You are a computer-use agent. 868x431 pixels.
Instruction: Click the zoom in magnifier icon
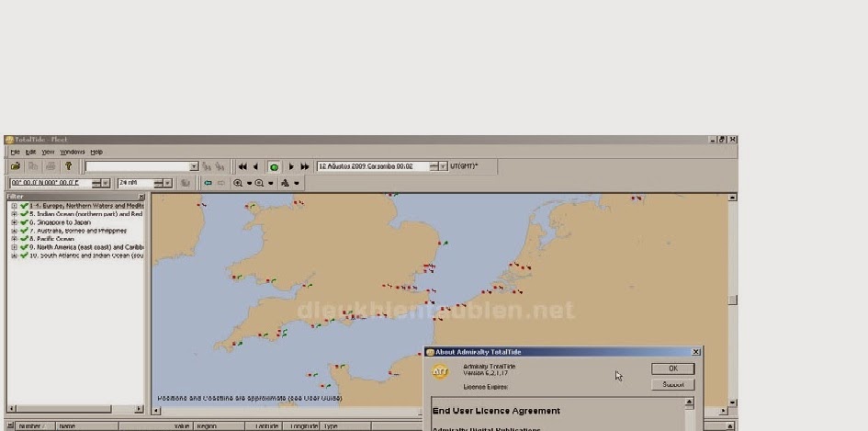pos(238,184)
